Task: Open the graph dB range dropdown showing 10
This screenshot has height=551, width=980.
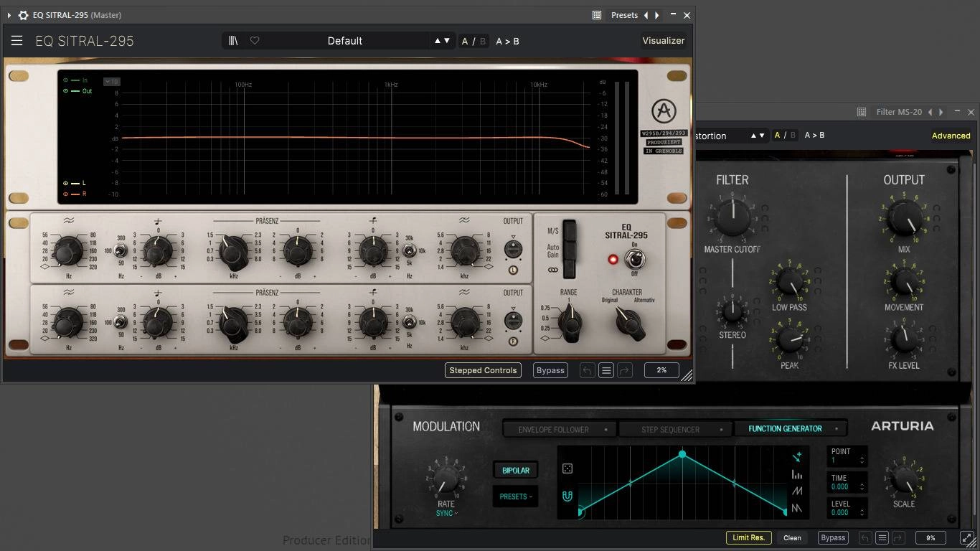Action: tap(111, 82)
